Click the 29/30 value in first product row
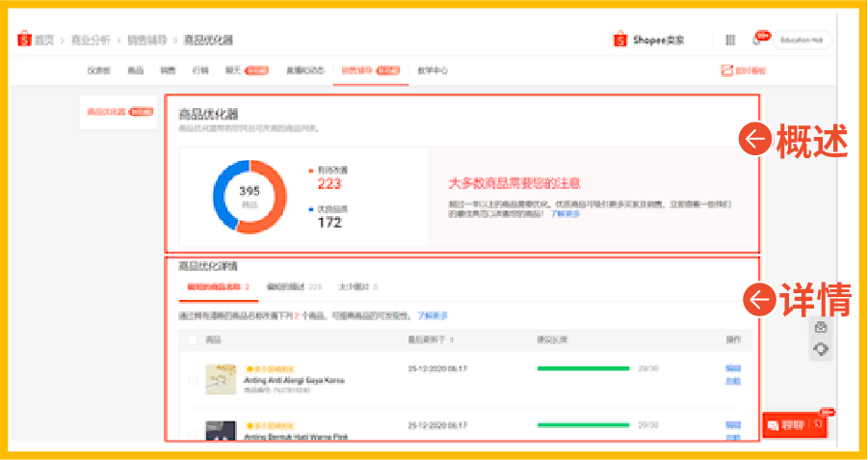868x460 pixels. click(647, 368)
